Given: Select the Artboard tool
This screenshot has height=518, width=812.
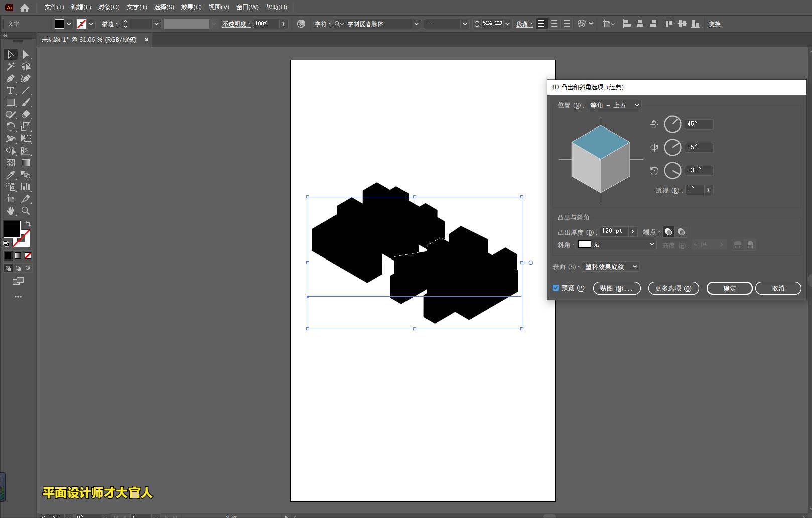Looking at the screenshot, I should point(10,199).
